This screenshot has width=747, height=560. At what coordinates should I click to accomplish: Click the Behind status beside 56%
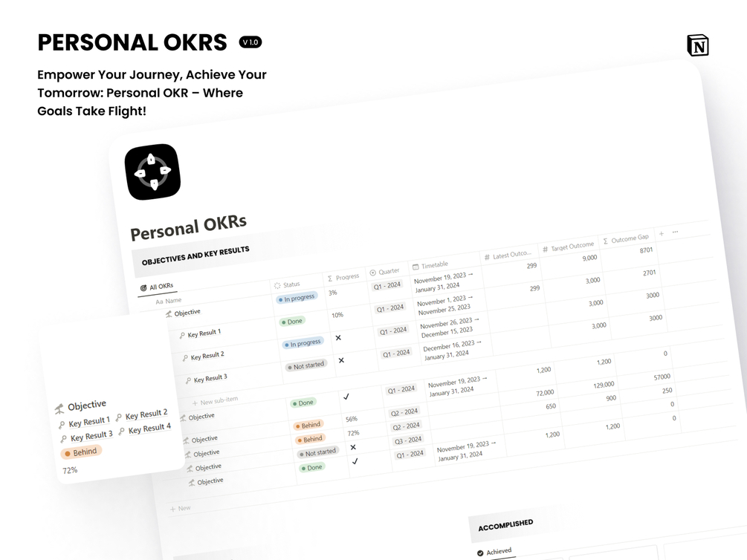[x=308, y=425]
